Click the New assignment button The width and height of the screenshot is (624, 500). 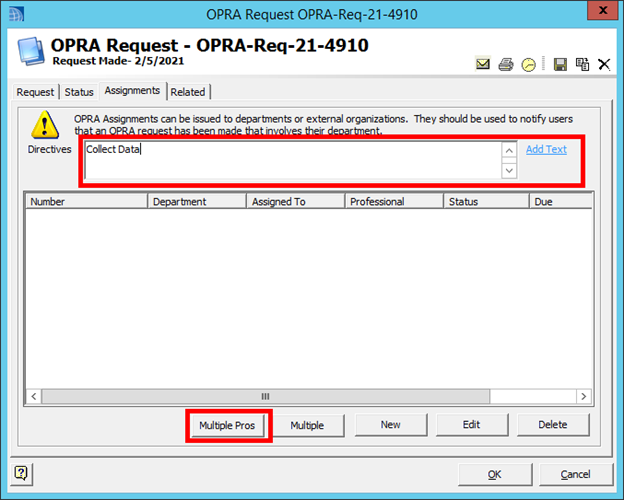click(x=391, y=425)
